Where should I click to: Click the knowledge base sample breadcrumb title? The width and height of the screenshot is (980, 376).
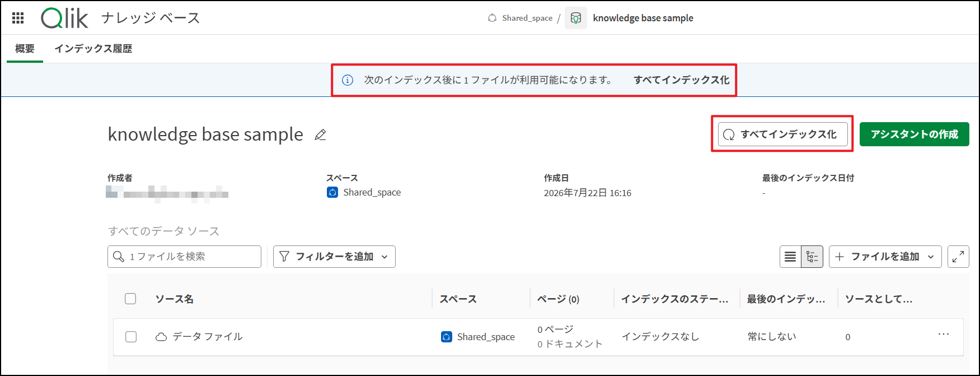coord(643,18)
